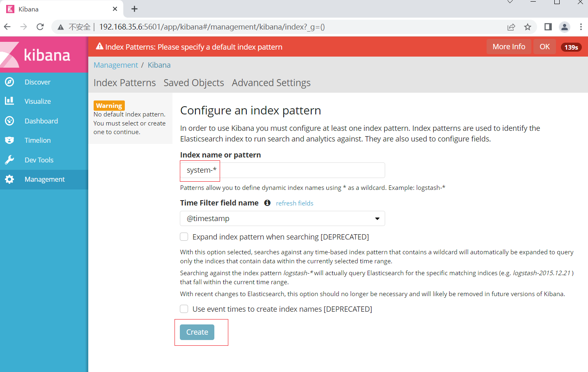Open Dev Tools in the side menu
The width and height of the screenshot is (588, 372).
click(x=44, y=160)
